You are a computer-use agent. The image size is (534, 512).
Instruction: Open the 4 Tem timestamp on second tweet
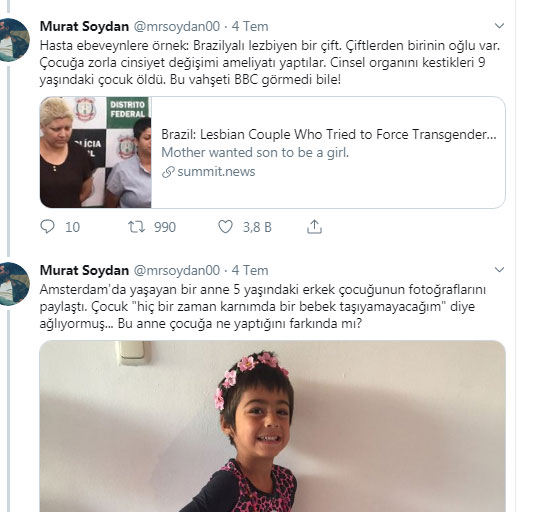click(x=250, y=270)
